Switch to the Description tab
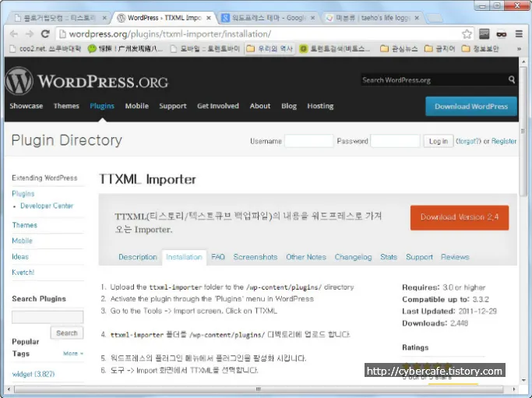This screenshot has height=398, width=532. pyautogui.click(x=138, y=257)
